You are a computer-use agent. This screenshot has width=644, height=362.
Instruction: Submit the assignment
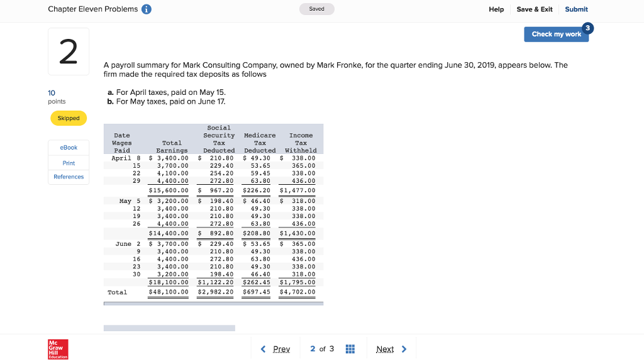click(x=576, y=9)
